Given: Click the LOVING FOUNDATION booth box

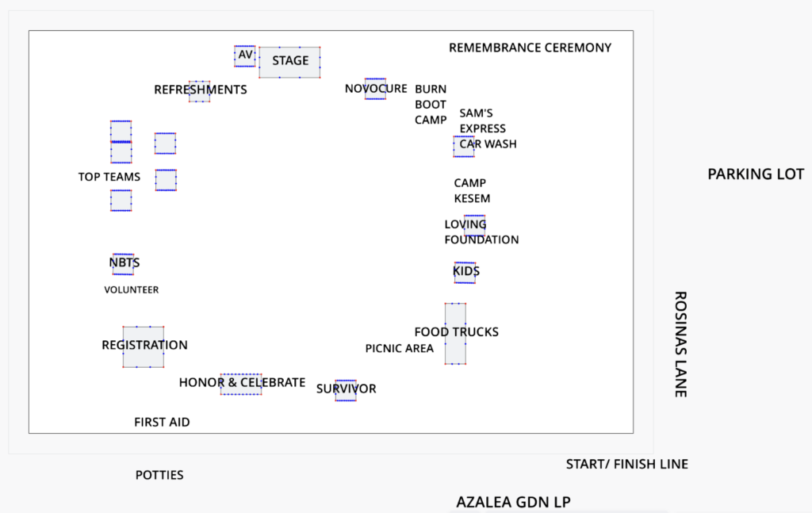Looking at the screenshot, I should 475,225.
